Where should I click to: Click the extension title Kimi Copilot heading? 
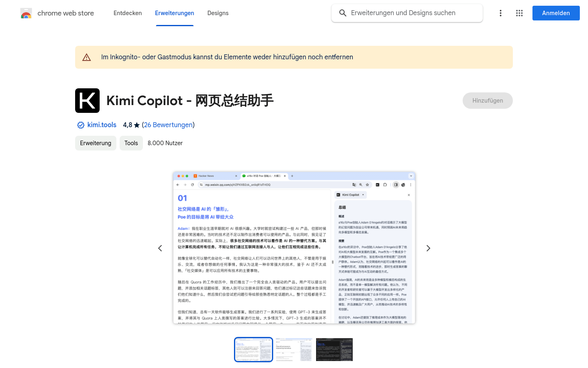190,101
